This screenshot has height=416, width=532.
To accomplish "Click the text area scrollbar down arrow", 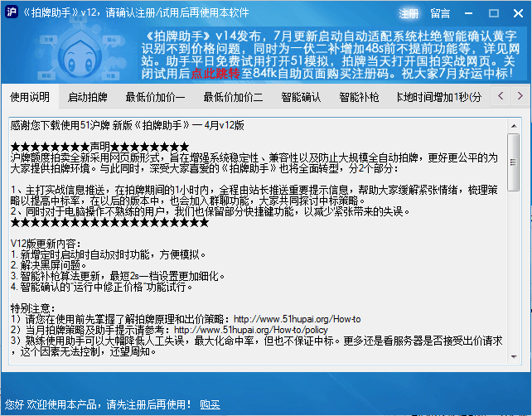I will pos(514,356).
